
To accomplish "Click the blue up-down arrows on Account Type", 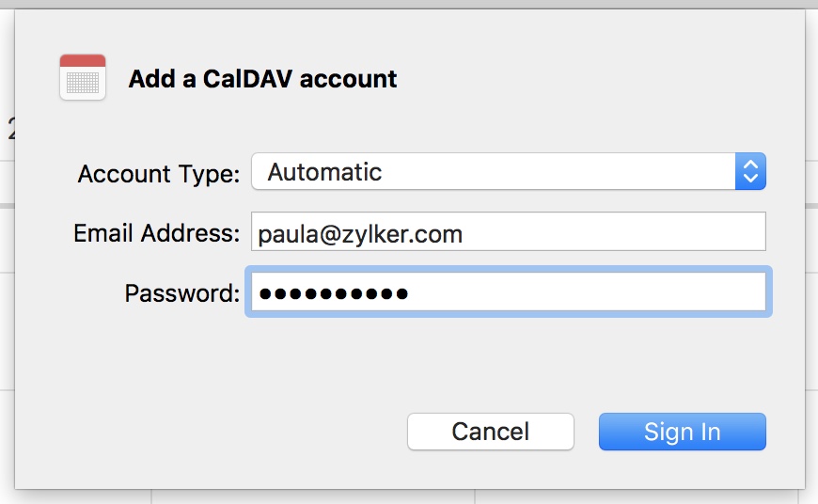I will [750, 172].
